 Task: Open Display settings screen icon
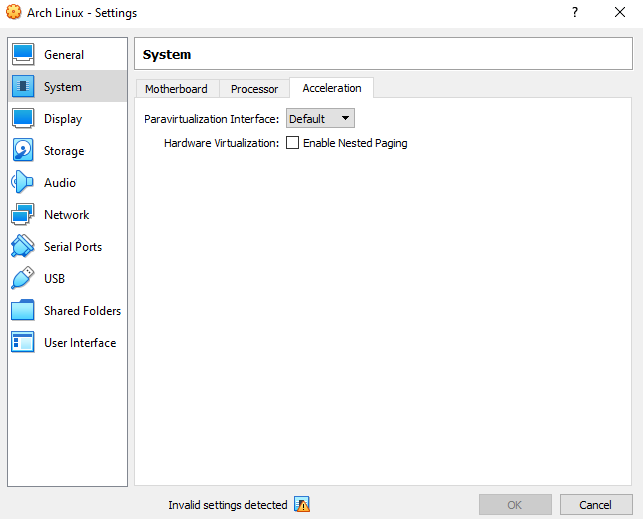pos(23,118)
